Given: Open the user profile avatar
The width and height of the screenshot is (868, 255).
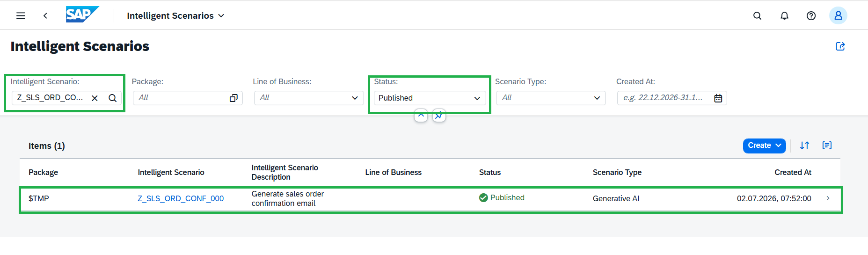Looking at the screenshot, I should click(838, 15).
